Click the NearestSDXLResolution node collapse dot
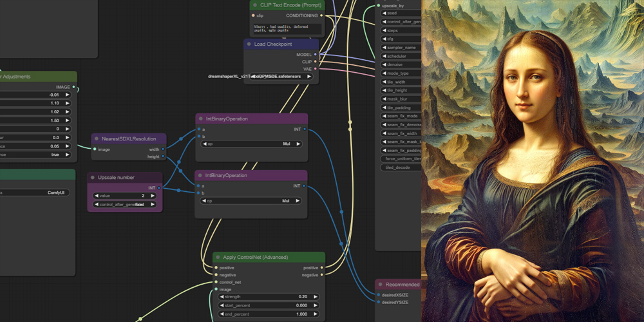 click(x=97, y=139)
